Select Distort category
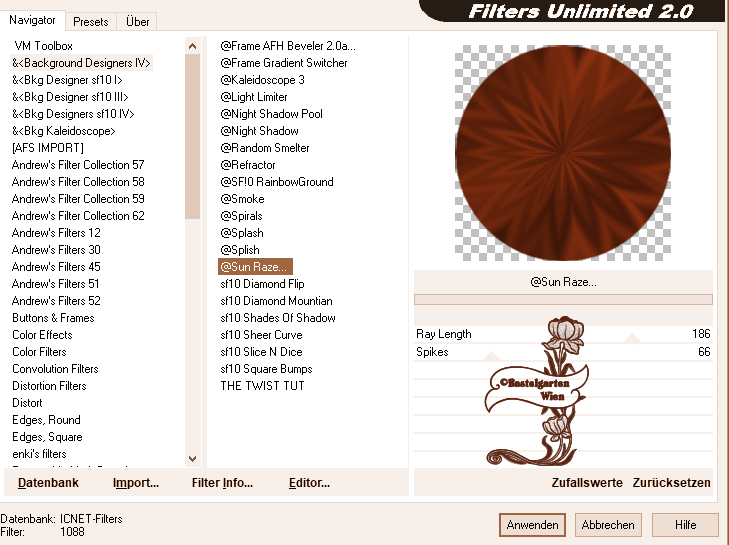The height and width of the screenshot is (545, 729). click(27, 403)
